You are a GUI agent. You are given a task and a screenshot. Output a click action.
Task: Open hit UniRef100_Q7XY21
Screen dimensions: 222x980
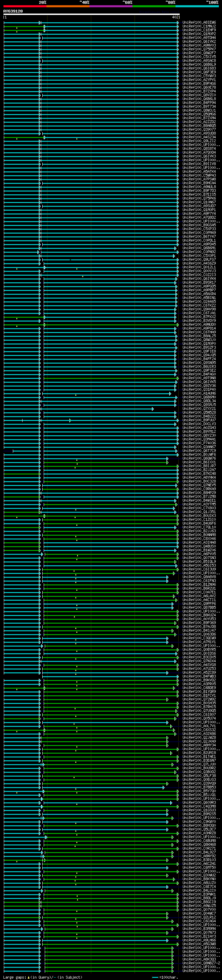[x=199, y=408]
